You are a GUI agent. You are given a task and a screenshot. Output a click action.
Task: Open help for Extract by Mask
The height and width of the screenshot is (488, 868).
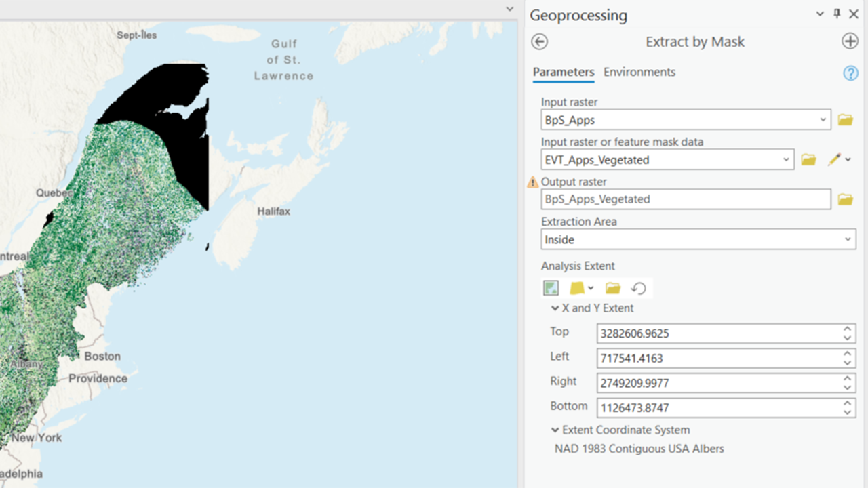850,73
